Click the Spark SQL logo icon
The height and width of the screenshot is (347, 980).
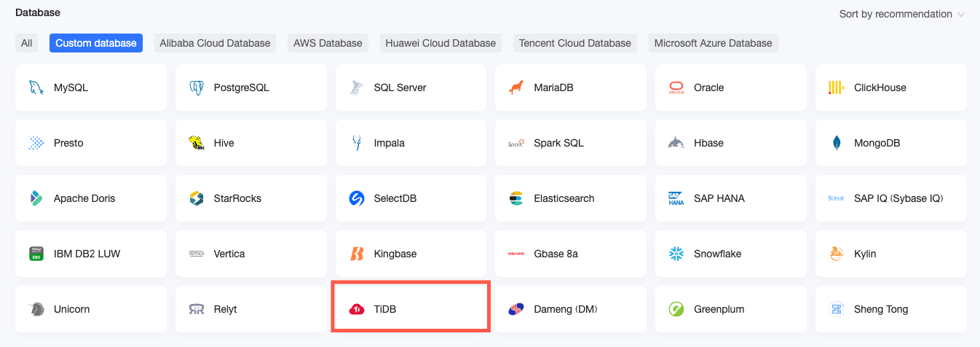516,143
